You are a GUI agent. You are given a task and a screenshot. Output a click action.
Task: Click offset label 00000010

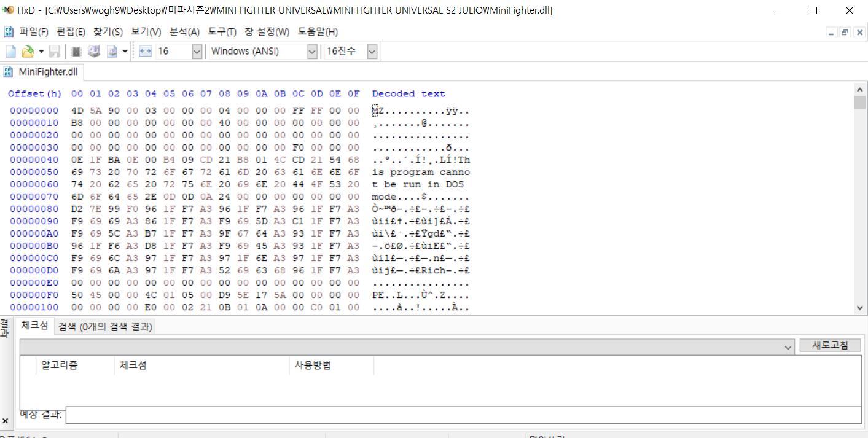point(34,123)
